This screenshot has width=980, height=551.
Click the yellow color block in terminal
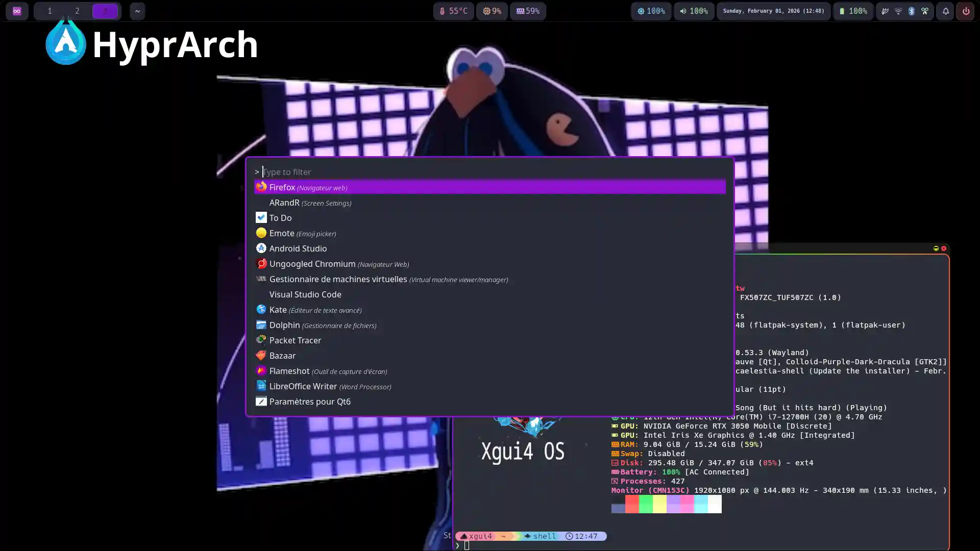(x=659, y=504)
